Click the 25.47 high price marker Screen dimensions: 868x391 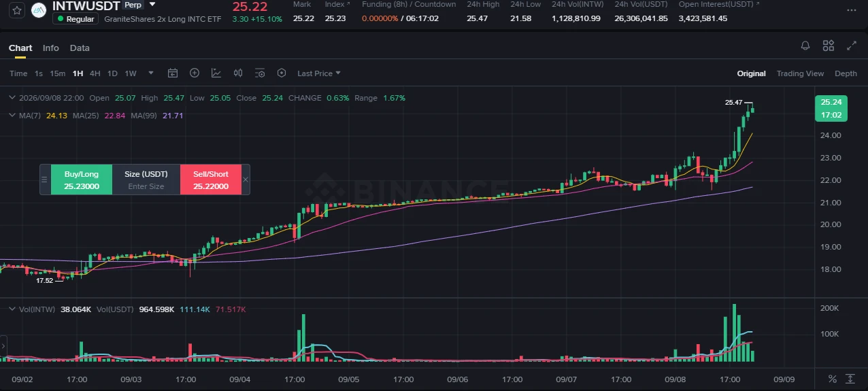pyautogui.click(x=733, y=103)
